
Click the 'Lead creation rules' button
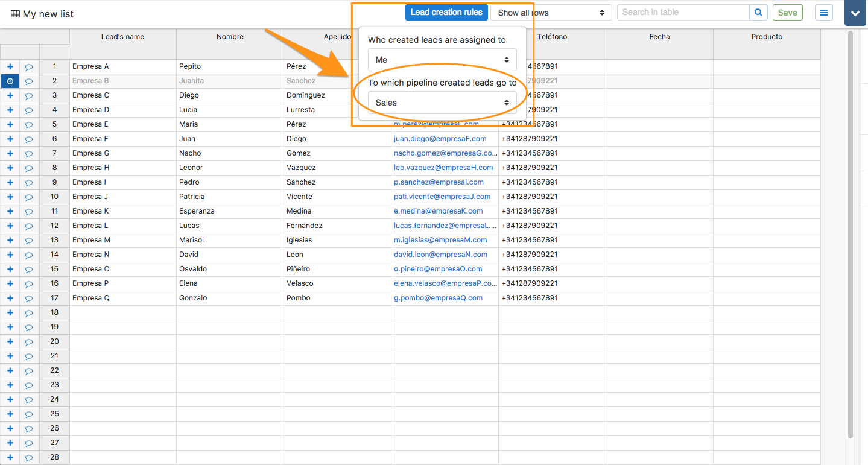pyautogui.click(x=446, y=12)
